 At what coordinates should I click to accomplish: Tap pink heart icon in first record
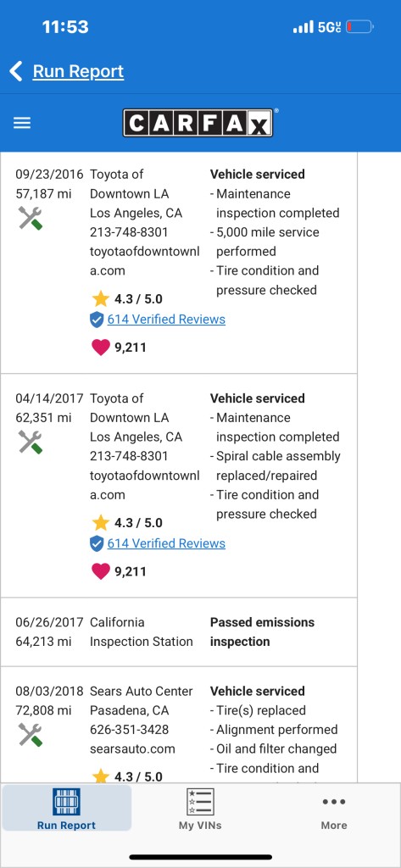coord(100,348)
